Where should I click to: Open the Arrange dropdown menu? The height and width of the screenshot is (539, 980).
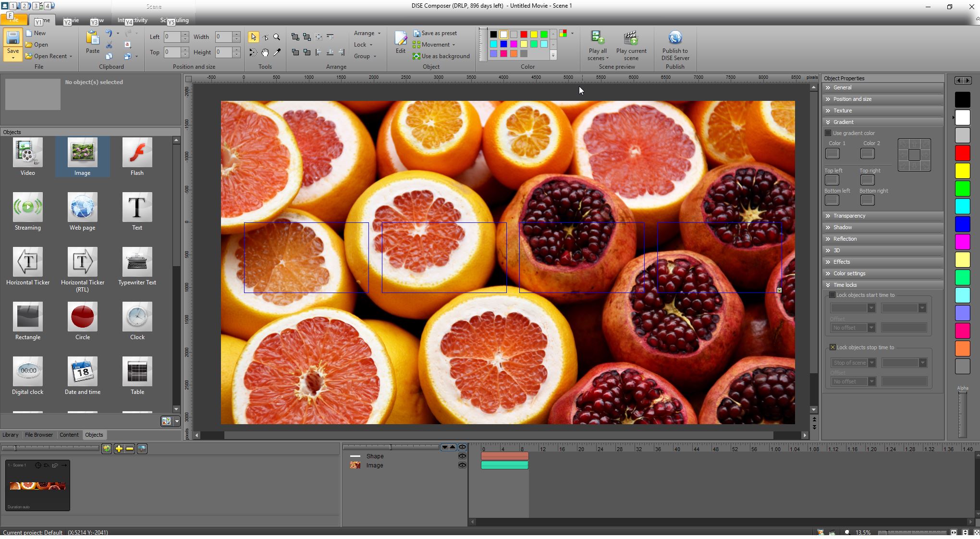pyautogui.click(x=367, y=33)
